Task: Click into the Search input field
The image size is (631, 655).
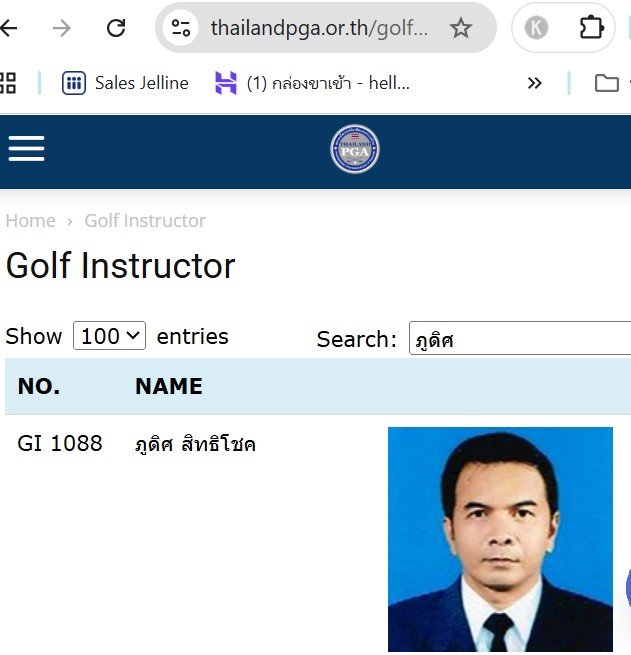Action: point(520,339)
